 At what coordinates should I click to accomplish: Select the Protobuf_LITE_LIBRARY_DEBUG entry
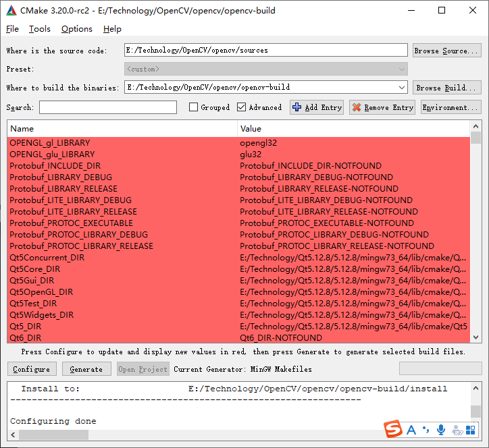click(71, 200)
